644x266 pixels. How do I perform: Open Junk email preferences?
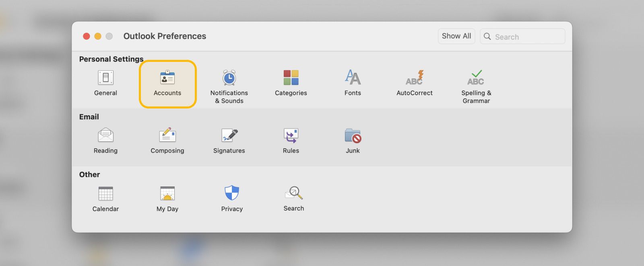pyautogui.click(x=353, y=141)
